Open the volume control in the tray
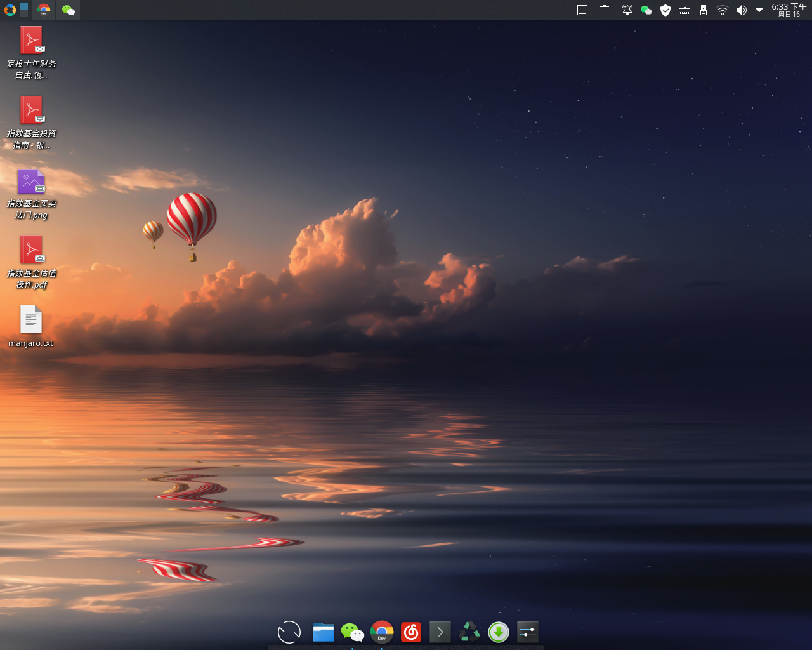Screen dimensions: 812x650 pyautogui.click(x=742, y=10)
